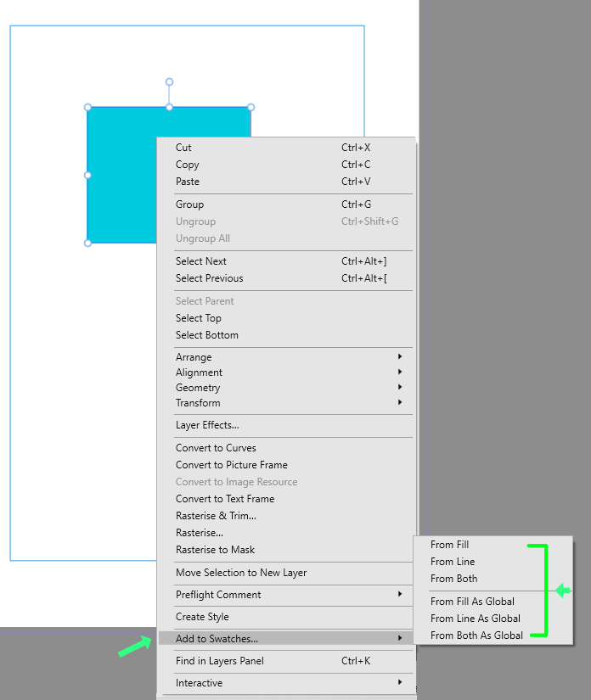
Task: Choose Convert to Picture Frame
Action: [x=286, y=465]
